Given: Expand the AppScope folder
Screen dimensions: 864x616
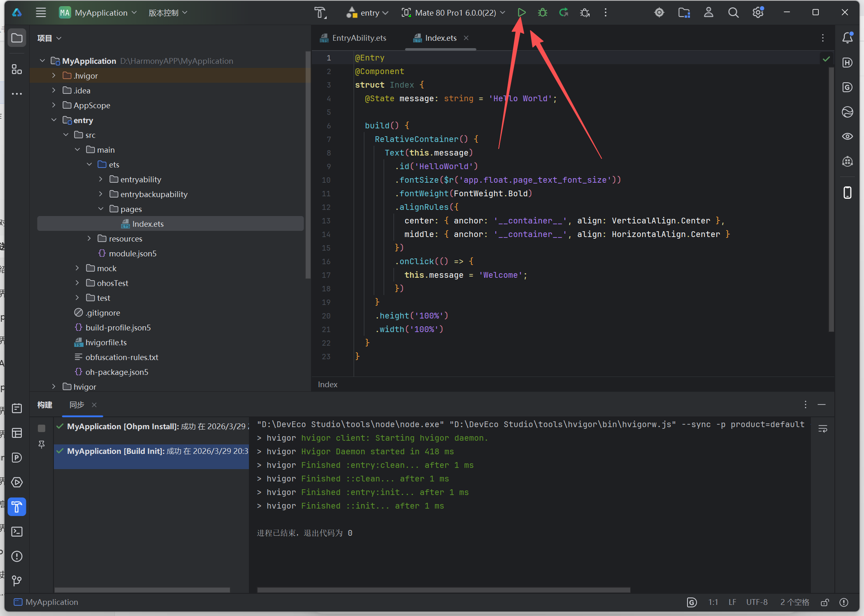Looking at the screenshot, I should [54, 105].
